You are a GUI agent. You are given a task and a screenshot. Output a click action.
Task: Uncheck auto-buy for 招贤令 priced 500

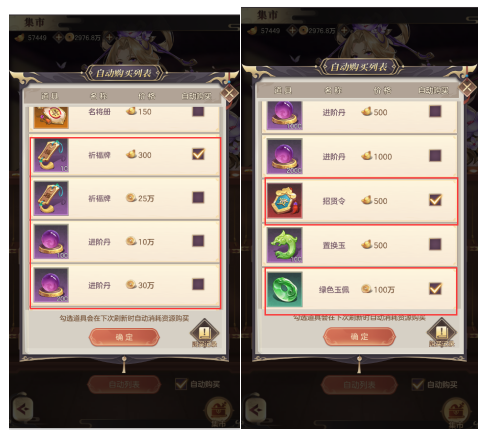point(435,200)
